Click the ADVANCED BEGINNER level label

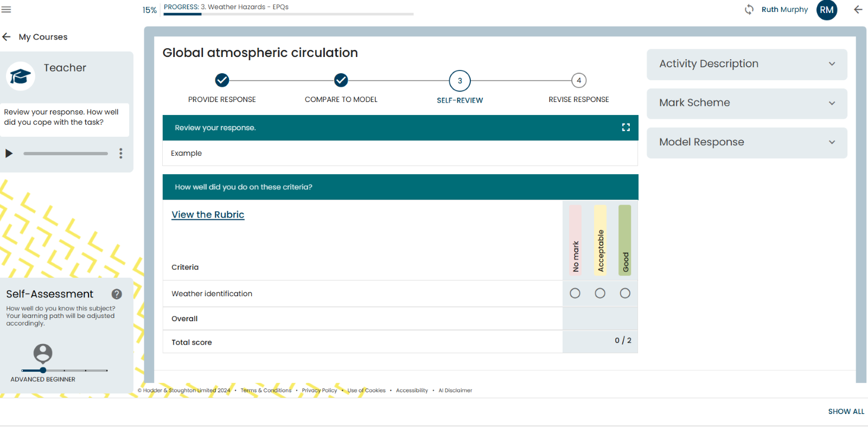43,380
